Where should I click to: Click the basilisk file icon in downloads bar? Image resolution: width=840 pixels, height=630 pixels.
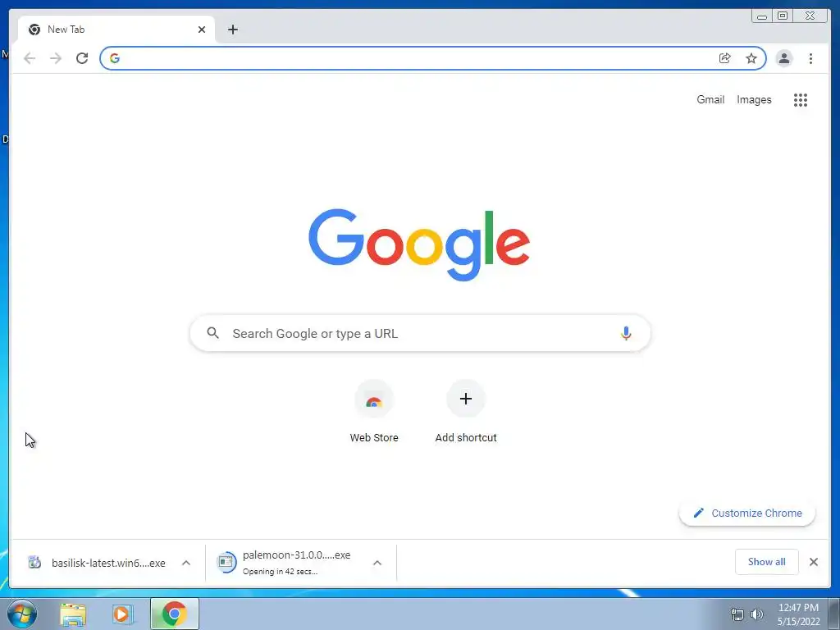click(34, 562)
